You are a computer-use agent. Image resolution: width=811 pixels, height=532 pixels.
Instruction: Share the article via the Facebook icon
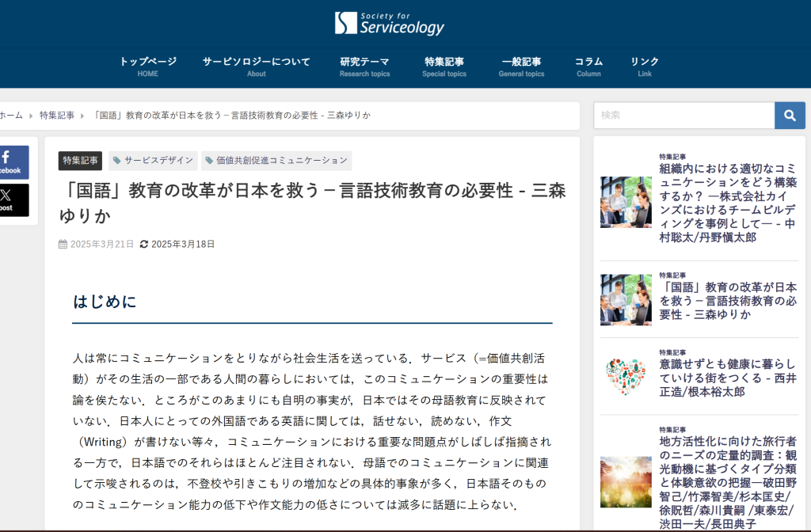14,161
